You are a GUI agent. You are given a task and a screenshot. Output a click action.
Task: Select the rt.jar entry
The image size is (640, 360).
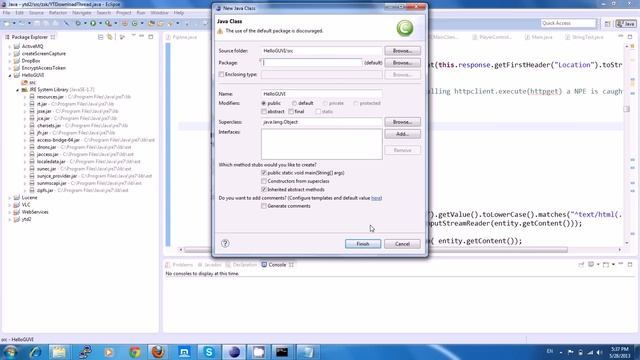pyautogui.click(x=43, y=104)
